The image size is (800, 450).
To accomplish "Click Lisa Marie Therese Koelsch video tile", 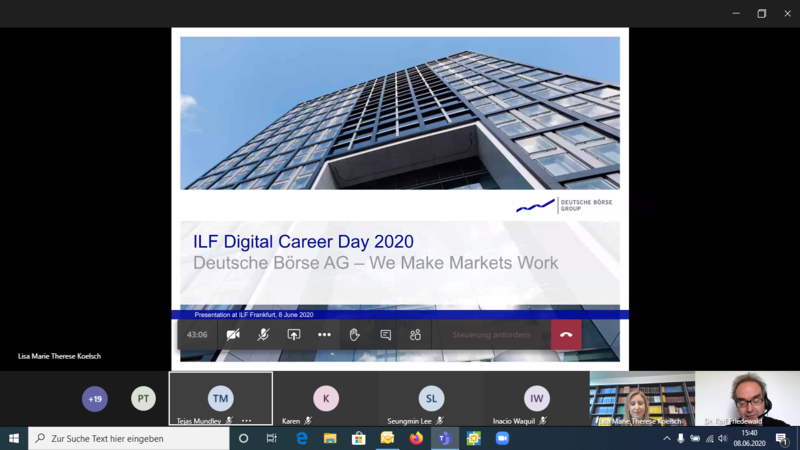I will coord(642,398).
